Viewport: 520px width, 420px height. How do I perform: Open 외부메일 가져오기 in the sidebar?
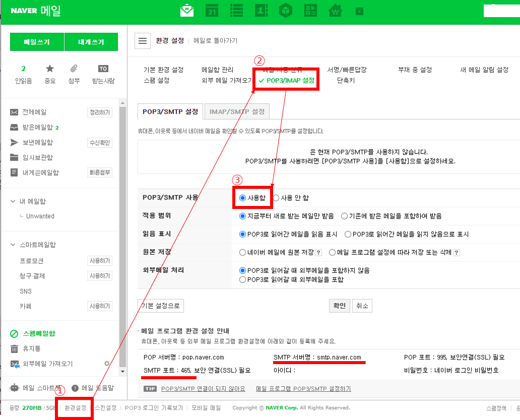click(x=47, y=364)
